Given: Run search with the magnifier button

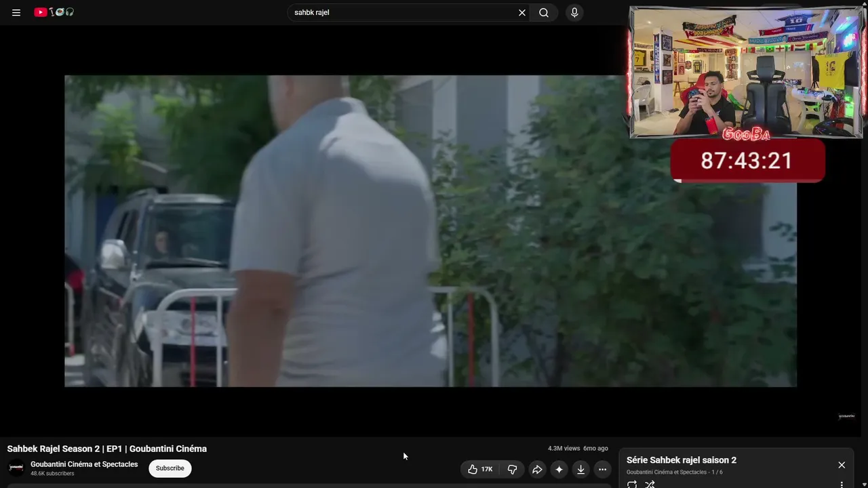Looking at the screenshot, I should click(x=544, y=12).
